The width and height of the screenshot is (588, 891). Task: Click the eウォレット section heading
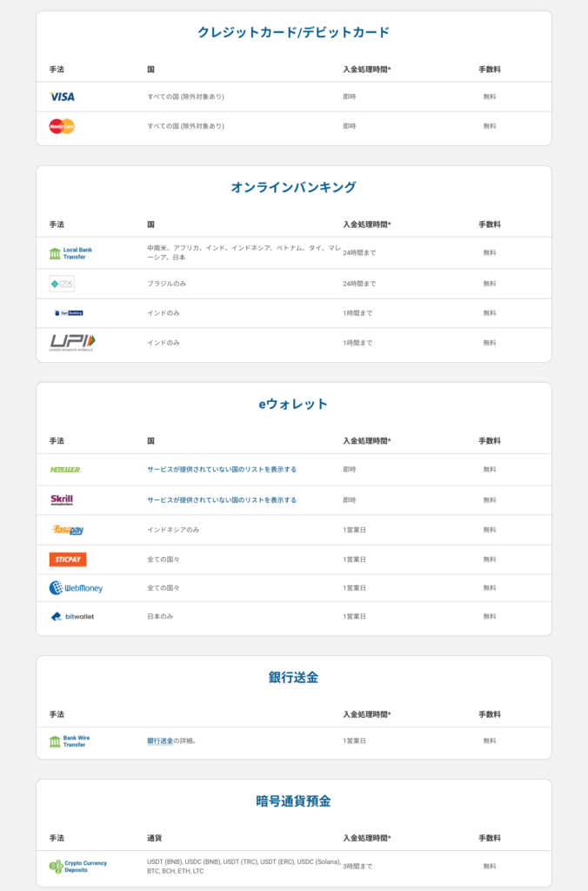(293, 404)
